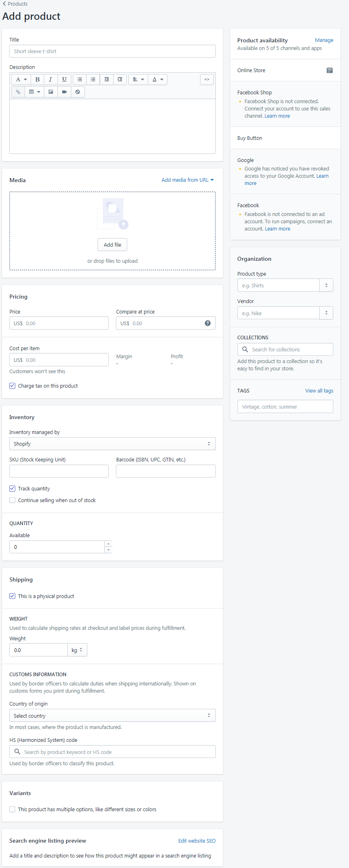Screen dimensions: 349x868
Task: Enable Continue selling when out of stock
Action: pos(12,500)
